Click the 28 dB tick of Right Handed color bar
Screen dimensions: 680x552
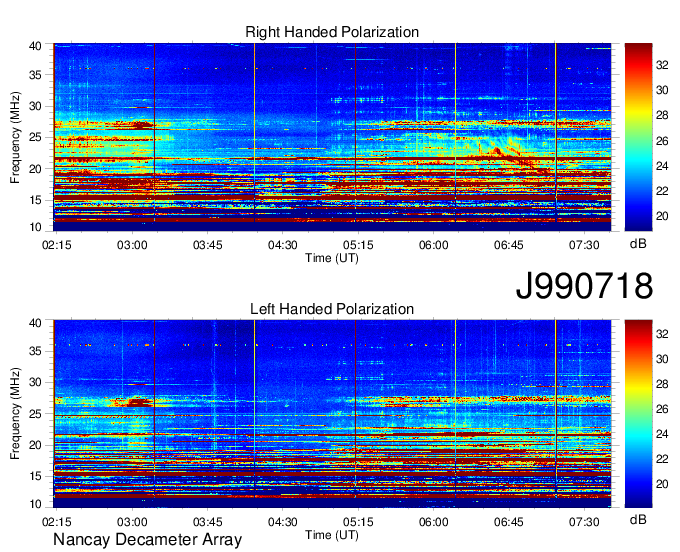tap(662, 115)
